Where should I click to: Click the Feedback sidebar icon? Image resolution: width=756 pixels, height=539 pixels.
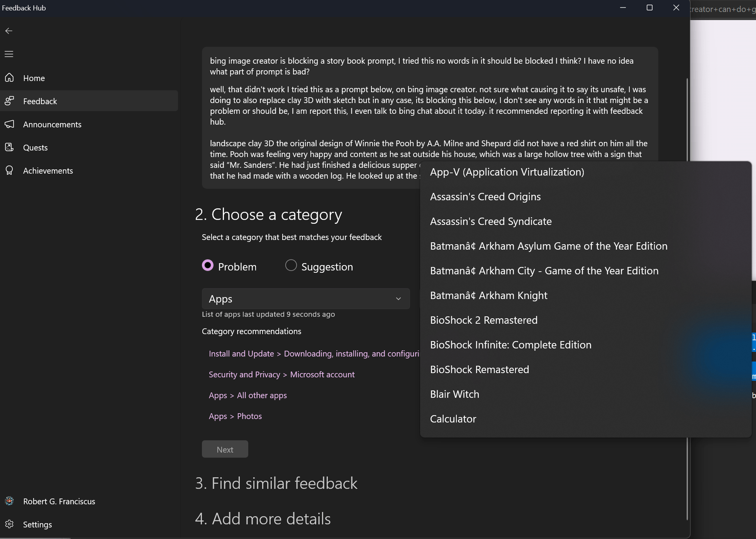(10, 101)
